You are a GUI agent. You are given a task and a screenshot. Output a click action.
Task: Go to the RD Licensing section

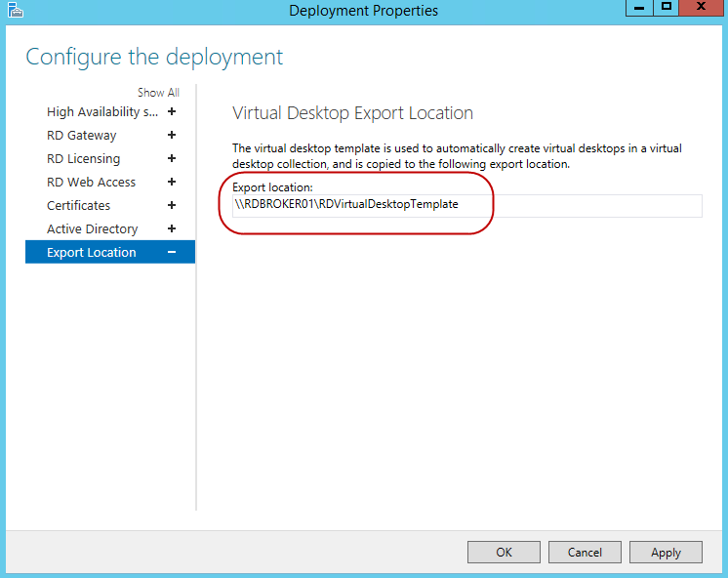pos(83,159)
